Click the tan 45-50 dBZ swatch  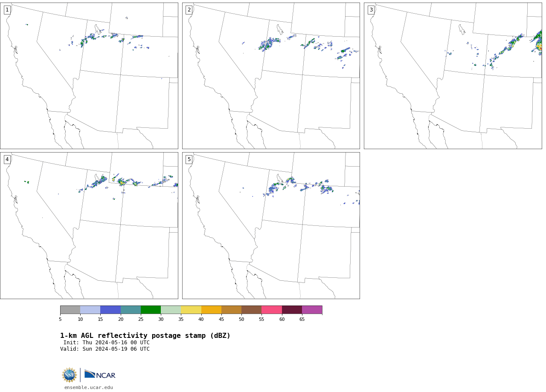[x=231, y=310]
